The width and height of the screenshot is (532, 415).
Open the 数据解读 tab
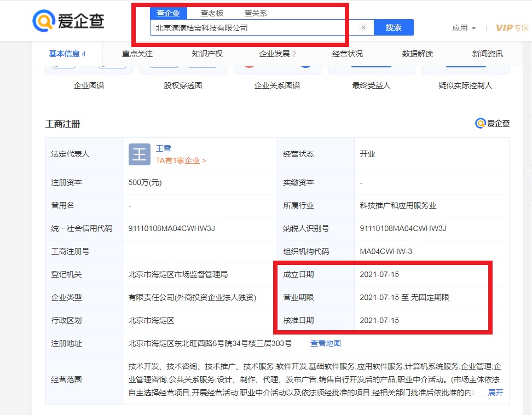click(x=417, y=54)
